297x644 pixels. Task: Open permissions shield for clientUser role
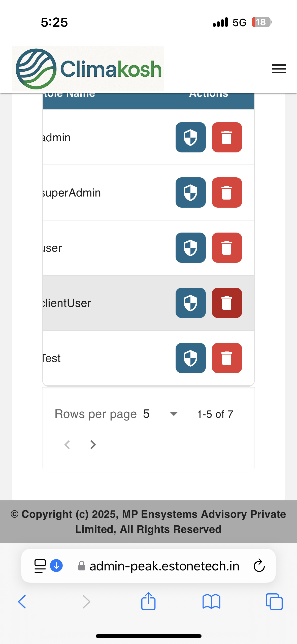pyautogui.click(x=190, y=303)
